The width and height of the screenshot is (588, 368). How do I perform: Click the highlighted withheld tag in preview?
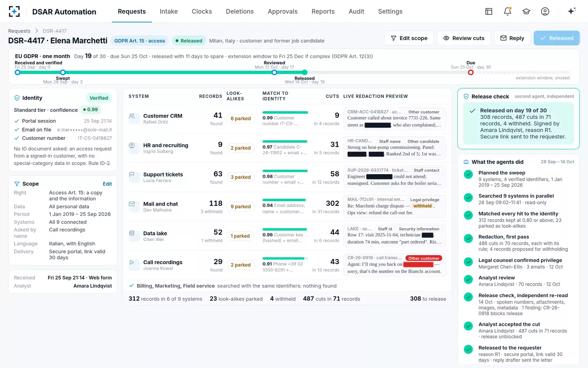(x=422, y=206)
